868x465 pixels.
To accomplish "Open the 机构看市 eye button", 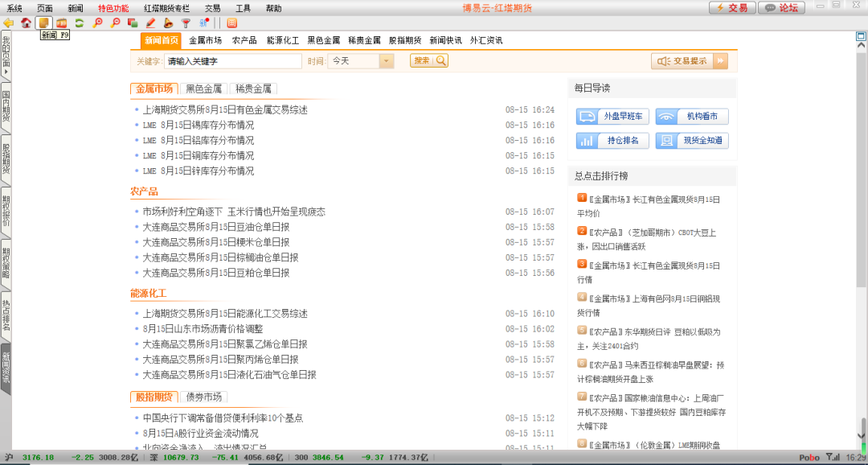I will (692, 117).
